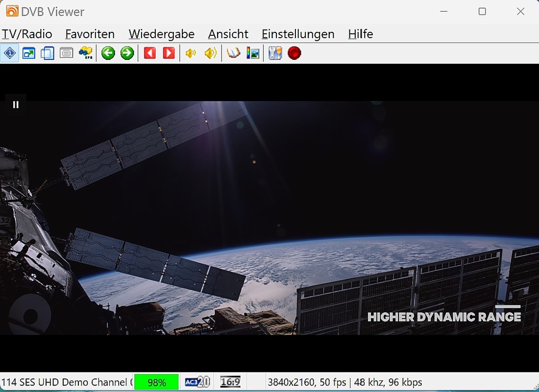Image resolution: width=539 pixels, height=392 pixels.
Task: Open the TV/Radio menu
Action: click(27, 34)
